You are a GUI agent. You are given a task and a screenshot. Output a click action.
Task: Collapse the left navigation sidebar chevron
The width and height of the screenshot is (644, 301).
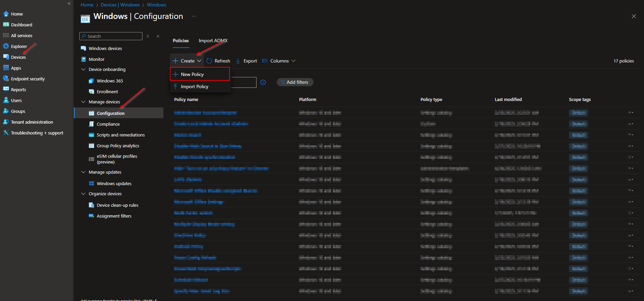pyautogui.click(x=69, y=3)
